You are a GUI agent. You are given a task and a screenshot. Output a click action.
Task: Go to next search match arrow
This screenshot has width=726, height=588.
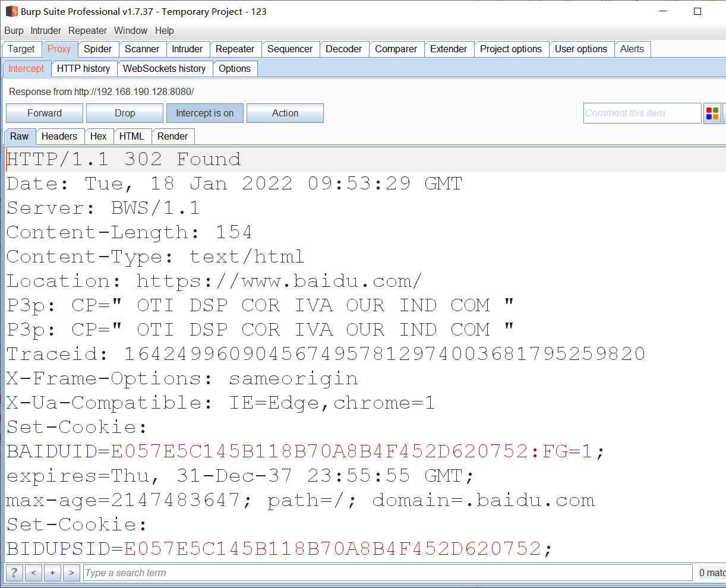click(x=71, y=573)
